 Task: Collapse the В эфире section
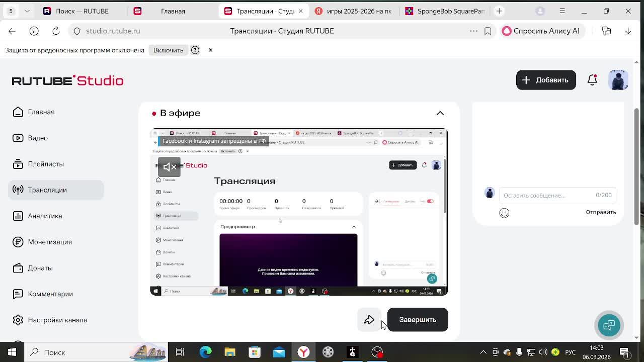pyautogui.click(x=440, y=113)
